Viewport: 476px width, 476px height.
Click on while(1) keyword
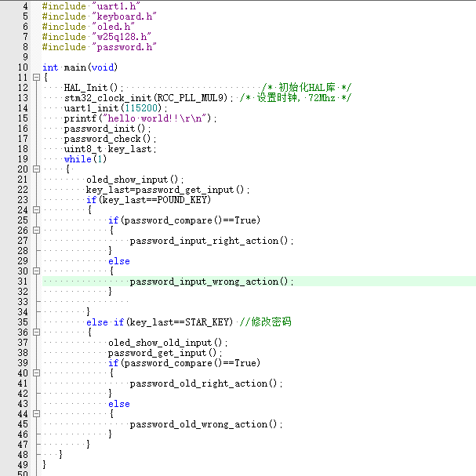pyautogui.click(x=85, y=159)
